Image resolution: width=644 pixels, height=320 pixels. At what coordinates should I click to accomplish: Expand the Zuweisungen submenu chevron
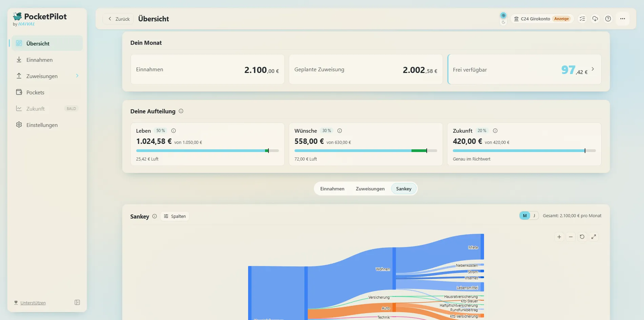(x=77, y=76)
